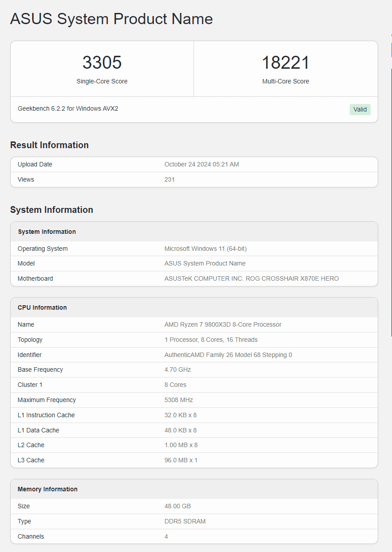Click the memory Size 48.00 GB value
This screenshot has width=392, height=552.
177,506
